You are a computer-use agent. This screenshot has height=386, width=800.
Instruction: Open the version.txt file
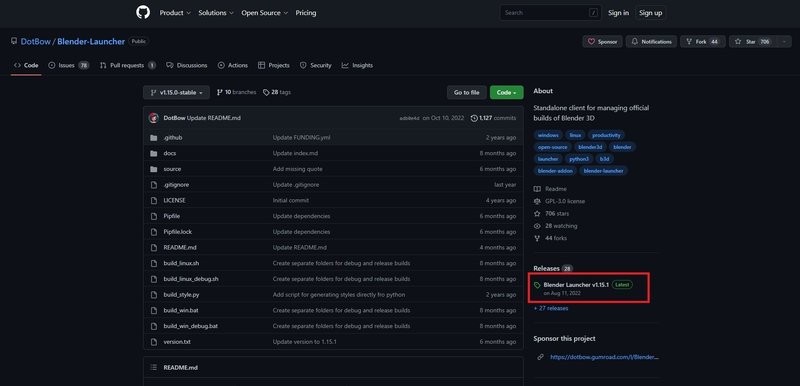[x=177, y=342]
